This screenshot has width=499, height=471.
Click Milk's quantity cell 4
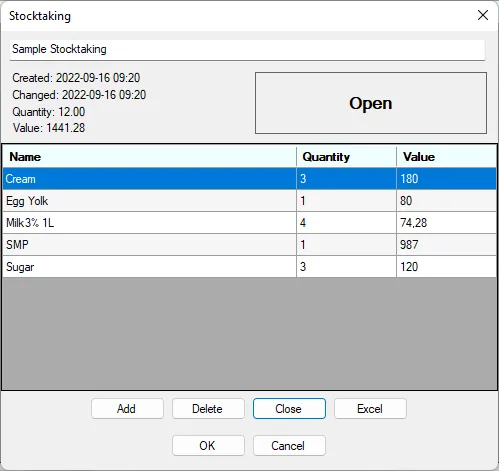point(346,223)
